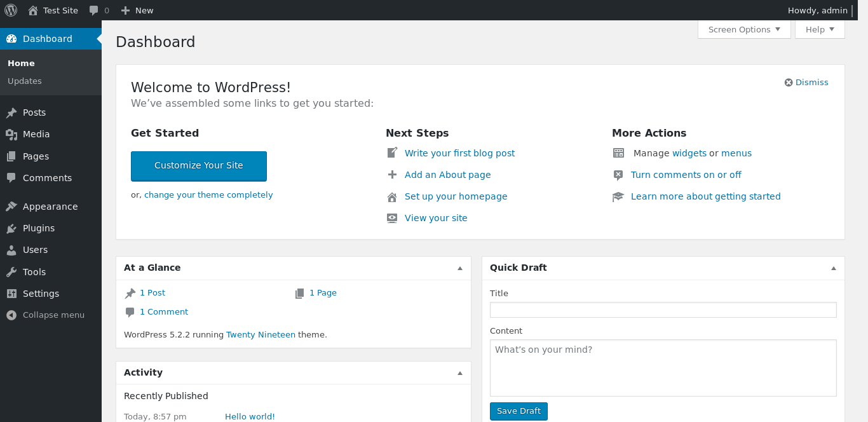Click the edit icon beside Write your first blog post

[x=392, y=153]
